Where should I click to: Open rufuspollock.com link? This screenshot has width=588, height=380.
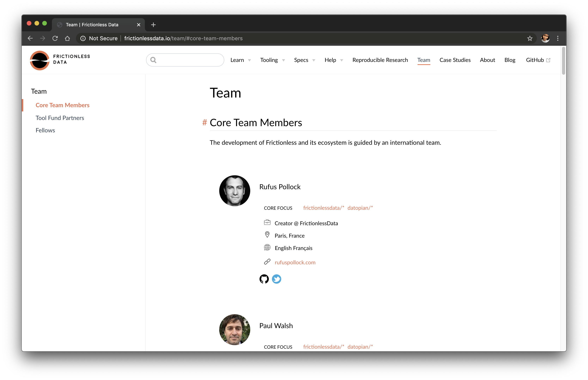295,262
